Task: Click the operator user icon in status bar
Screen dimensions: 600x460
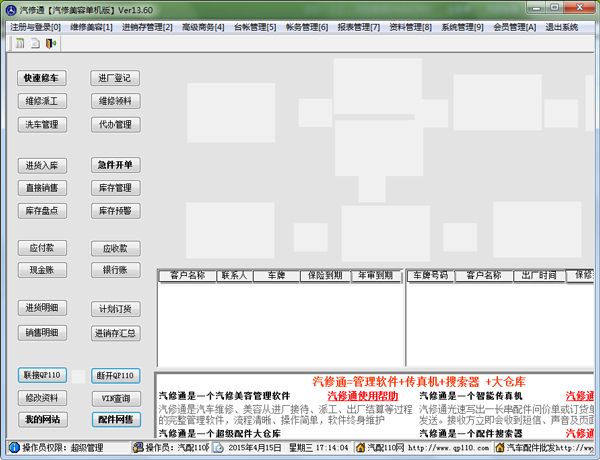Action: click(138, 447)
